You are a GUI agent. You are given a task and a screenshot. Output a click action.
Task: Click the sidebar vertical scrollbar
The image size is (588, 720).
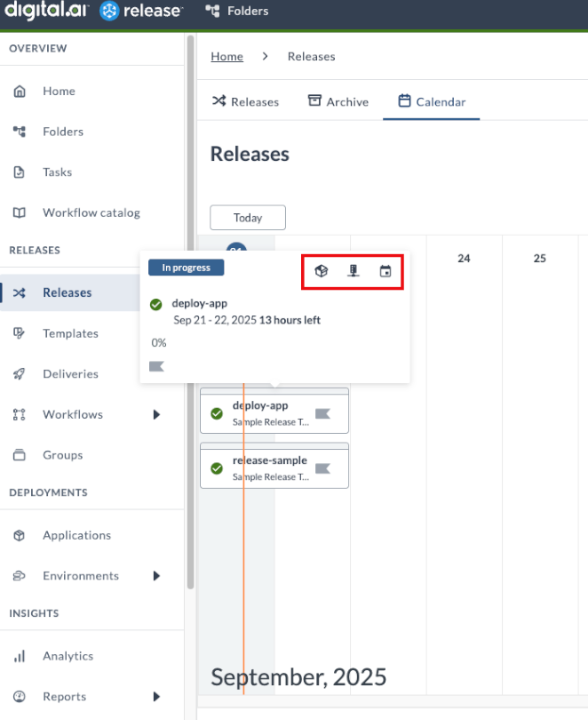(x=190, y=311)
